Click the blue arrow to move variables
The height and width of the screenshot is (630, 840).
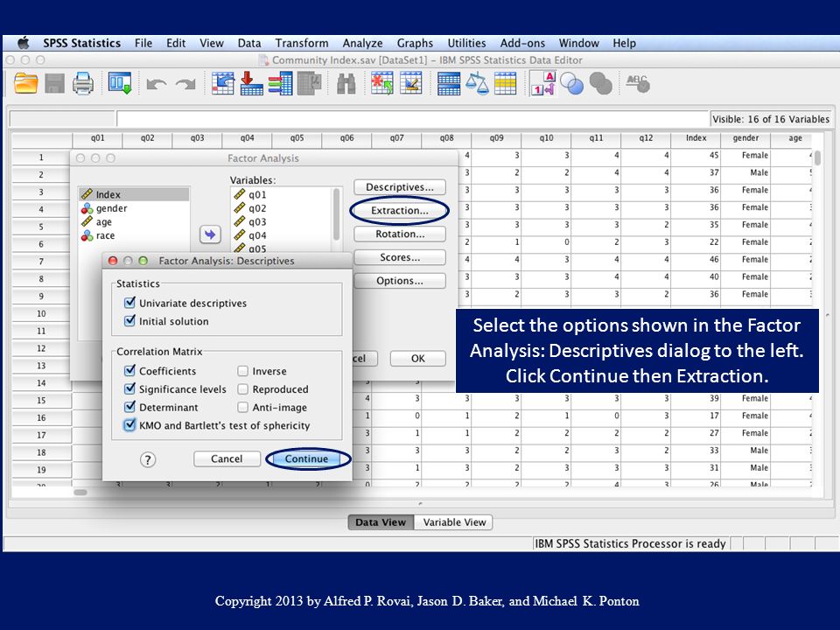point(210,234)
